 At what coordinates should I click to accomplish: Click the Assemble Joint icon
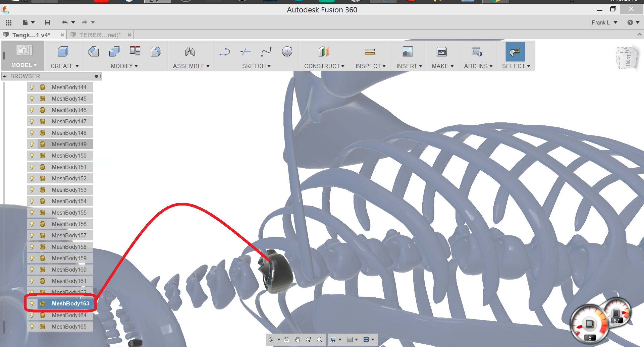point(190,52)
